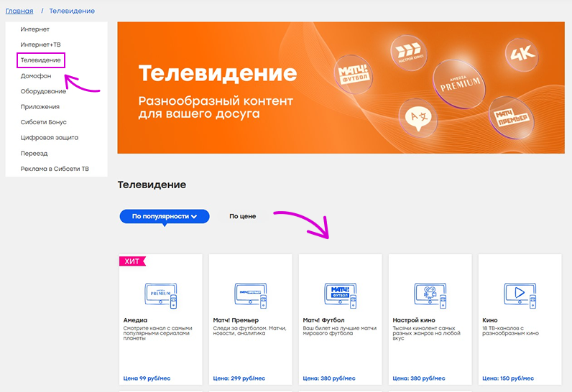Click the Кино play-button TV icon

520,296
